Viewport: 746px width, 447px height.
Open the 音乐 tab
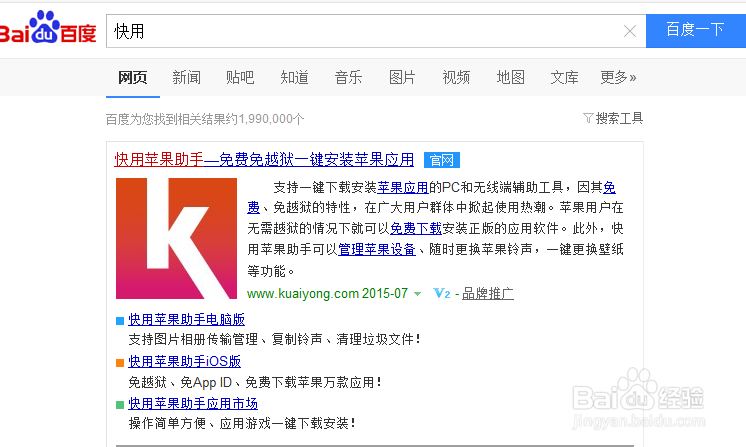coord(348,77)
